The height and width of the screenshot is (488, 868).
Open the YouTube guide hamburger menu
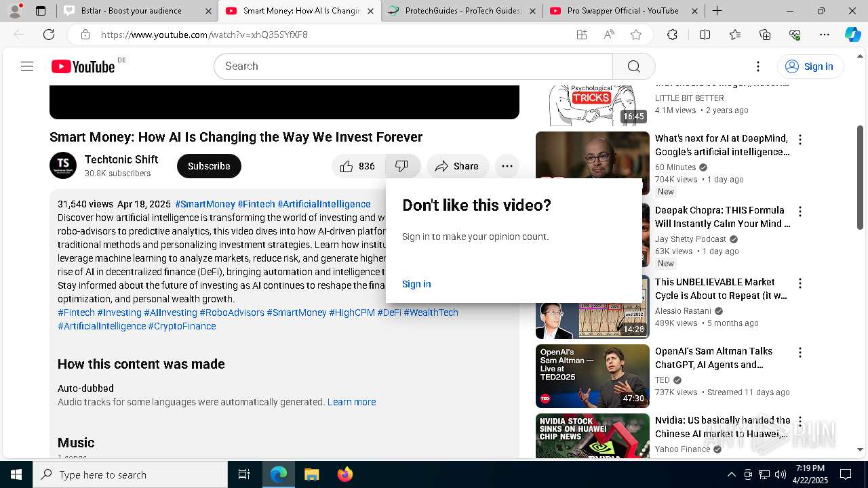coord(27,66)
